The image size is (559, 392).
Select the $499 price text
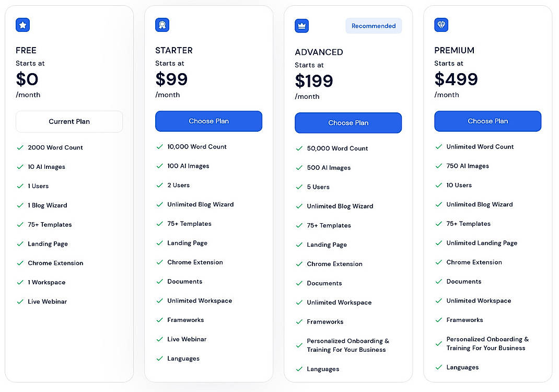coord(456,79)
